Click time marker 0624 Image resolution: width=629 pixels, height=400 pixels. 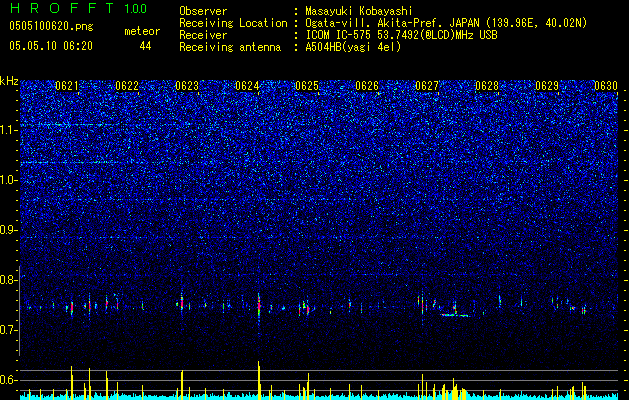247,86
